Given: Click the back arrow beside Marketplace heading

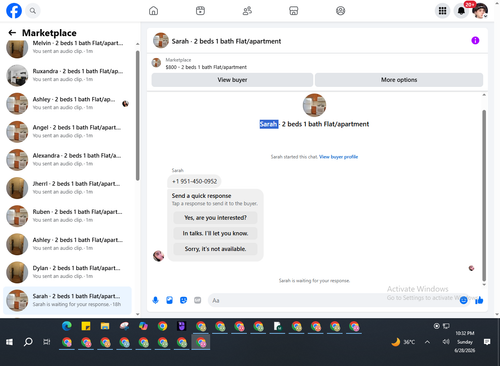Looking at the screenshot, I should click(x=12, y=33).
